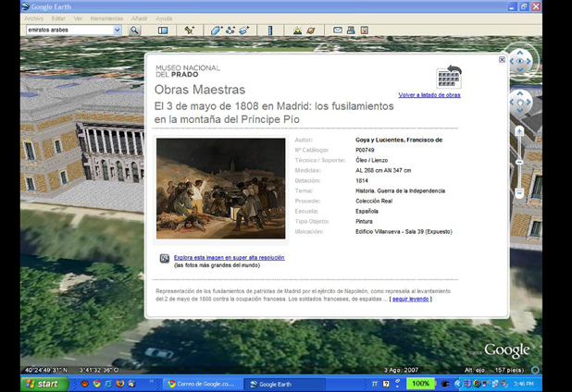Launch Chrome from quick launch bar
This screenshot has width=572, height=392.
coord(96,384)
